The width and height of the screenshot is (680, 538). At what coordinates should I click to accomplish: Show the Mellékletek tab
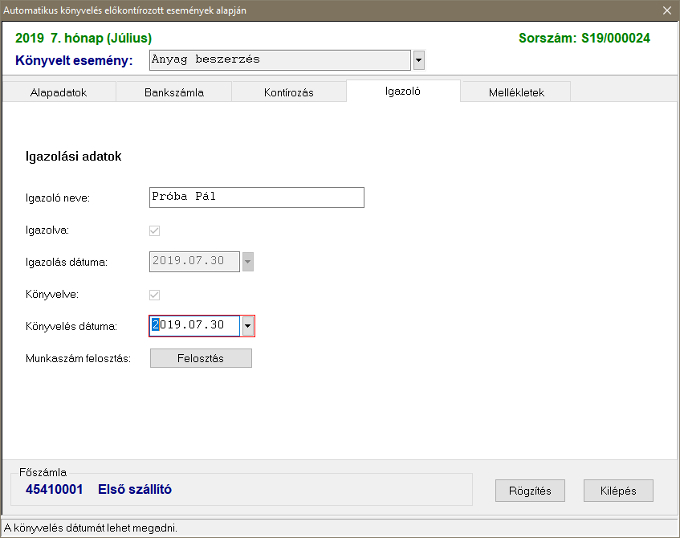[516, 92]
